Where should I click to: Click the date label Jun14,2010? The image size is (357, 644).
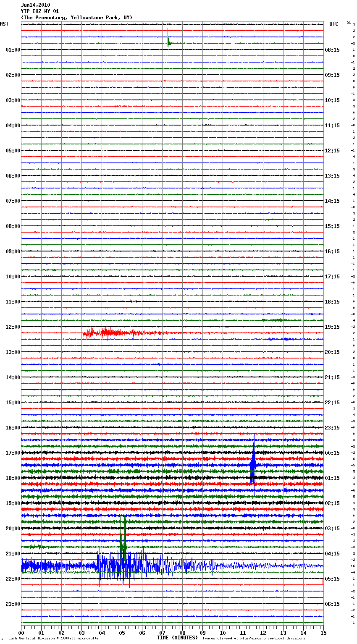click(x=35, y=5)
